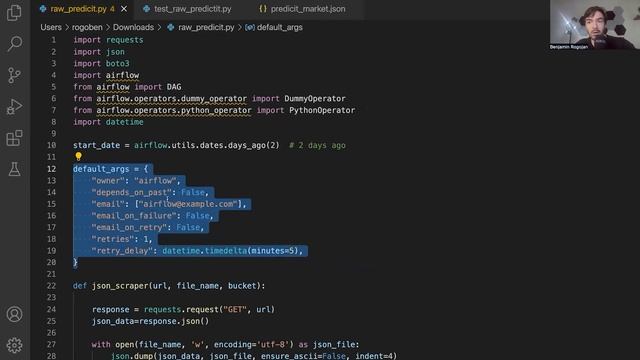Click Users in the breadcrumb
Image resolution: width=640 pixels, height=360 pixels.
[x=51, y=27]
